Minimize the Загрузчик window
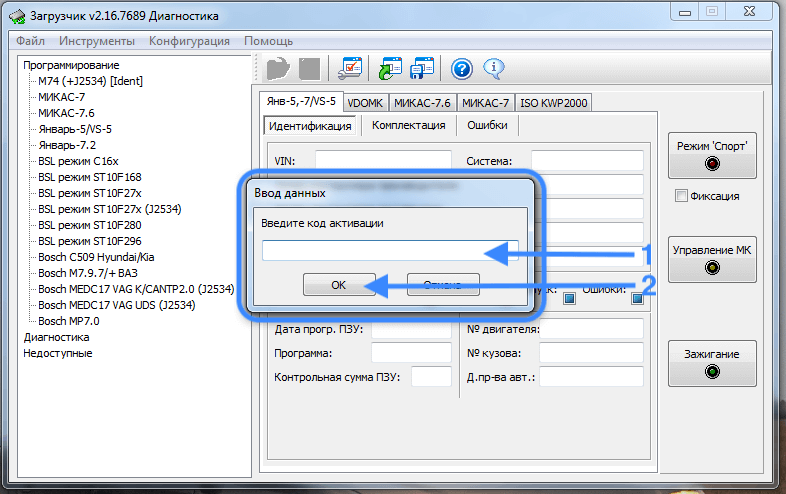This screenshot has width=786, height=494. coord(685,11)
